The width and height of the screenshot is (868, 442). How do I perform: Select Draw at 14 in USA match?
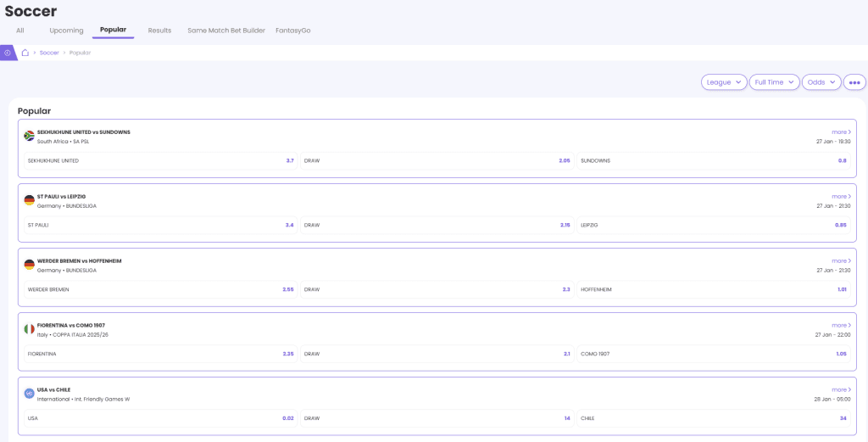coord(437,418)
